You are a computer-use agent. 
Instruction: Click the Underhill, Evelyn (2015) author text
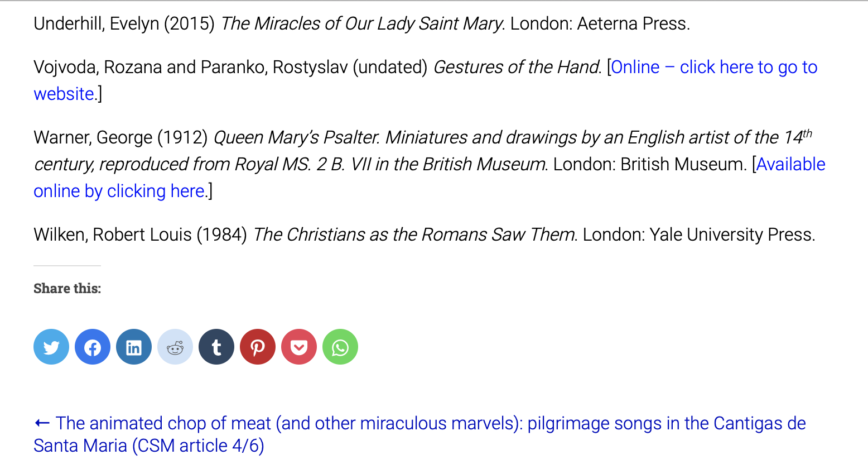[x=124, y=23]
